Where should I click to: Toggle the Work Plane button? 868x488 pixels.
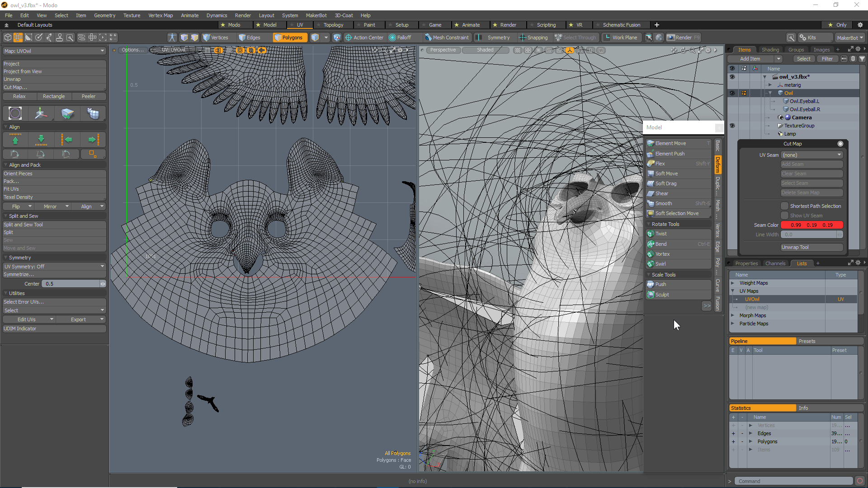point(620,38)
